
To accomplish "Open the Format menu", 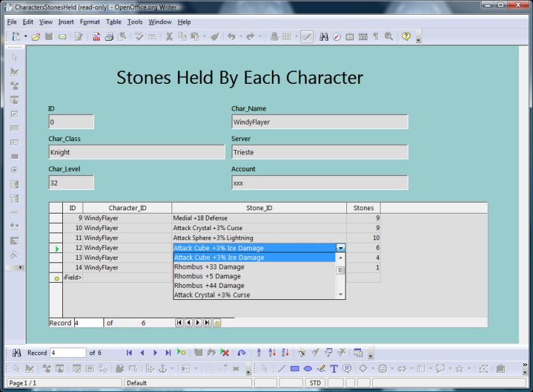I will tap(90, 22).
